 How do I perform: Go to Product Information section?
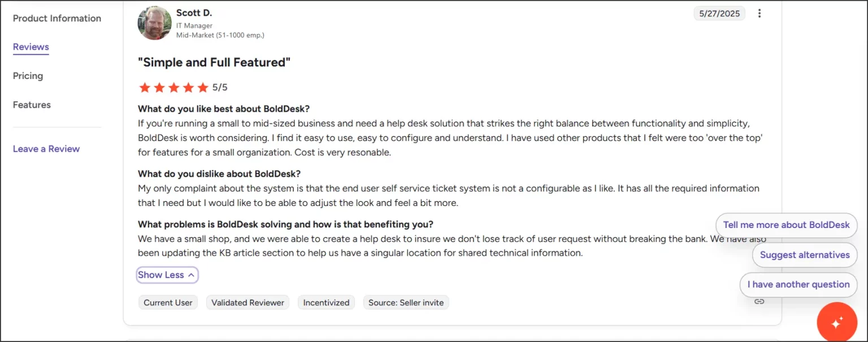click(57, 18)
